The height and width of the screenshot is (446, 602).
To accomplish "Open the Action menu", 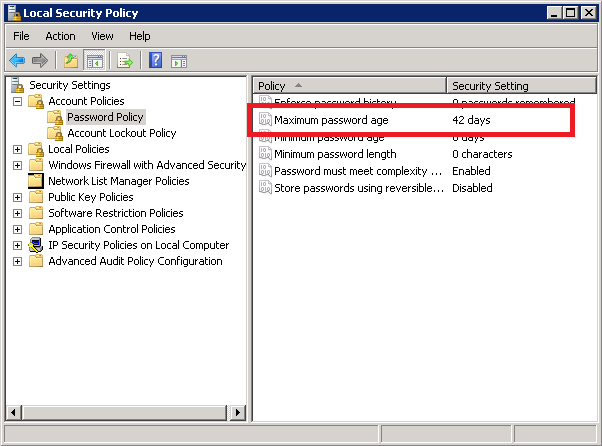I will click(60, 36).
